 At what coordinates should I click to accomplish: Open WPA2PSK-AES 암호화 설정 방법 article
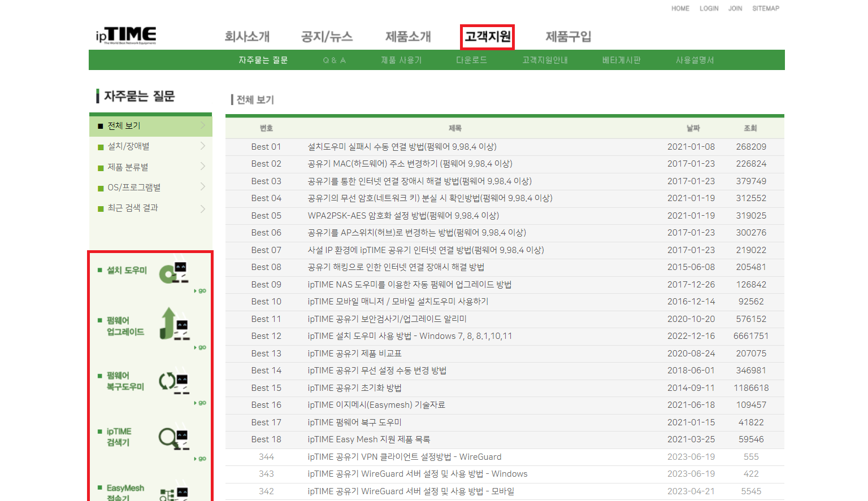pos(403,216)
